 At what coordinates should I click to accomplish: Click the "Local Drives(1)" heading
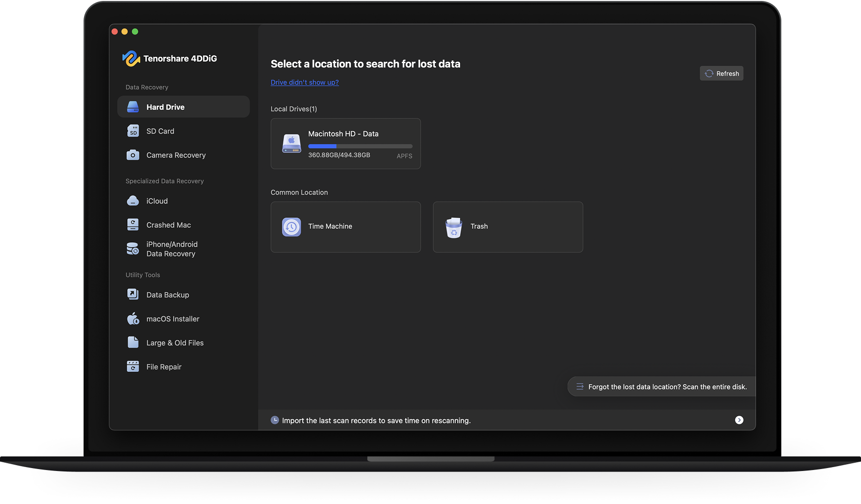(294, 109)
